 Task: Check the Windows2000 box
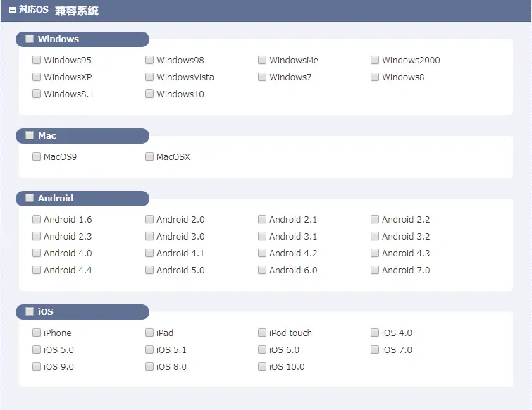[375, 61]
